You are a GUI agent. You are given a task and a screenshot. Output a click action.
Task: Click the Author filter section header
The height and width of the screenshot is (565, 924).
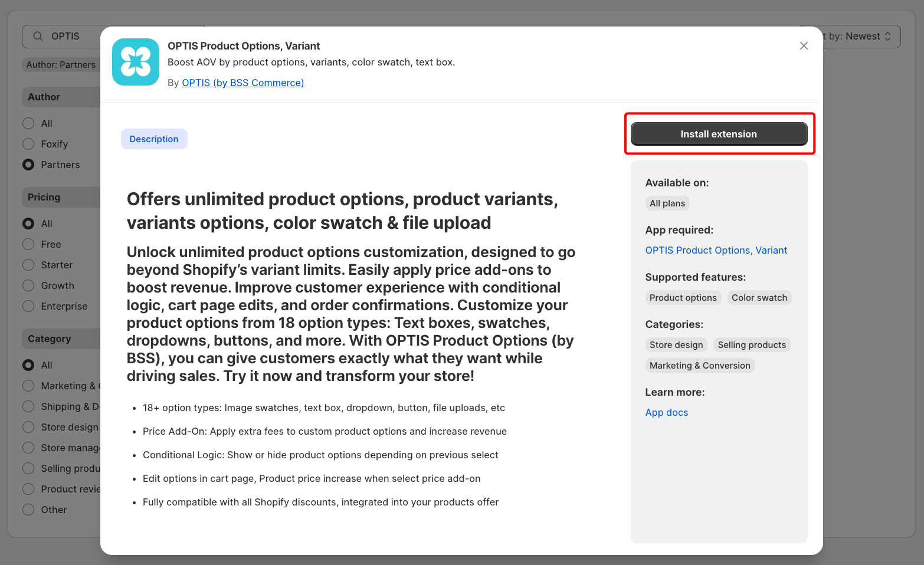61,97
